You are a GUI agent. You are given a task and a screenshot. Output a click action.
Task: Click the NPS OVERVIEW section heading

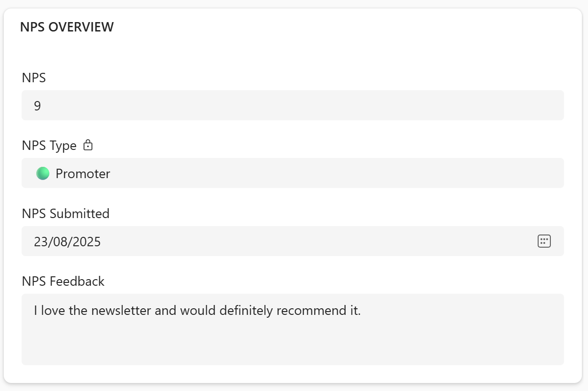click(67, 27)
